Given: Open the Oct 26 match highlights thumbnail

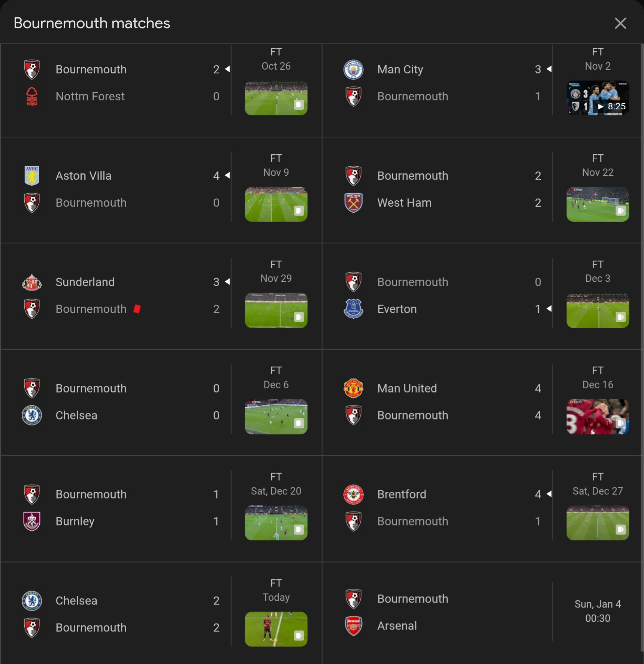Looking at the screenshot, I should click(276, 98).
